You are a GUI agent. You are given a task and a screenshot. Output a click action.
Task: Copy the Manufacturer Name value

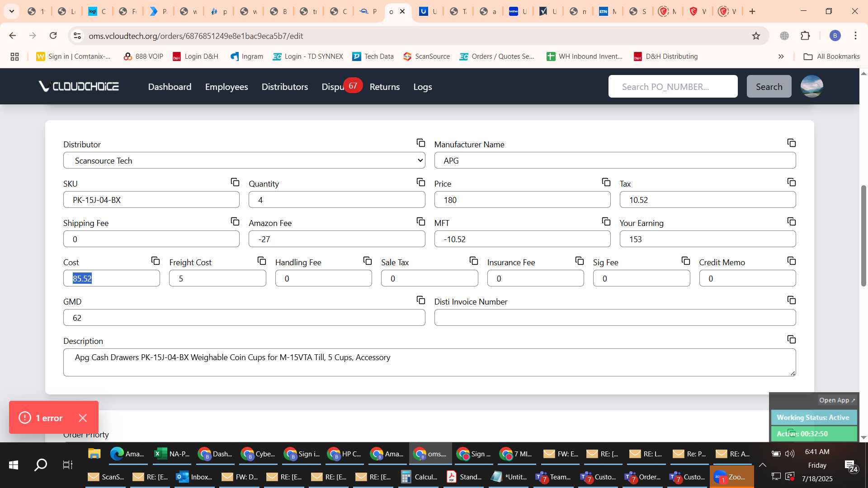(x=791, y=143)
